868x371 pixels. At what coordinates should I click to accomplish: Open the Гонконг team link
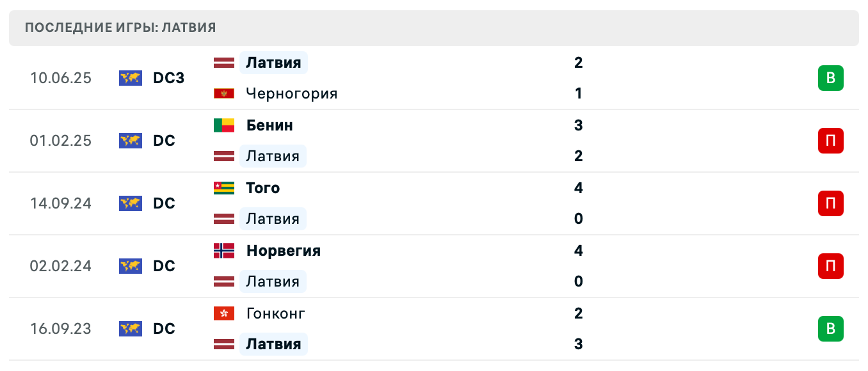point(275,313)
